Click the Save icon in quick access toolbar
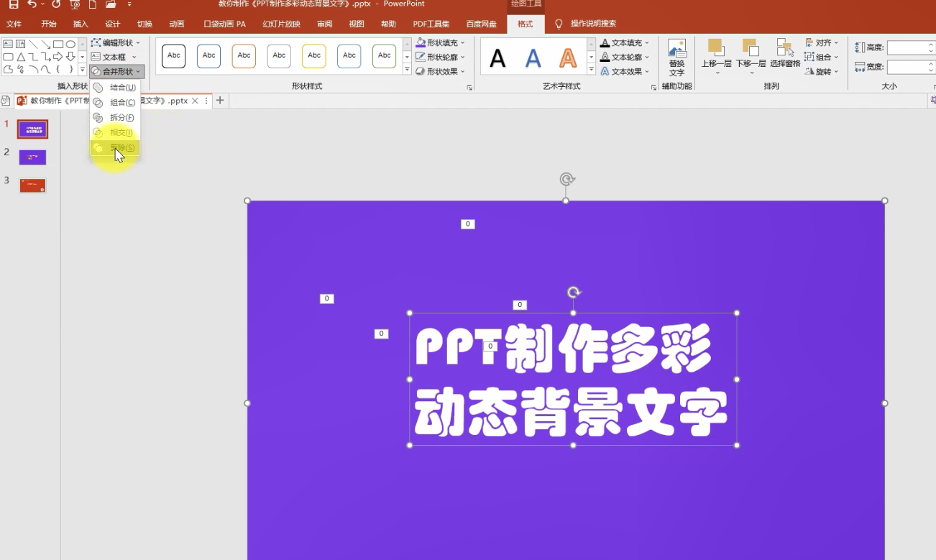This screenshot has height=560, width=936. (x=14, y=4)
